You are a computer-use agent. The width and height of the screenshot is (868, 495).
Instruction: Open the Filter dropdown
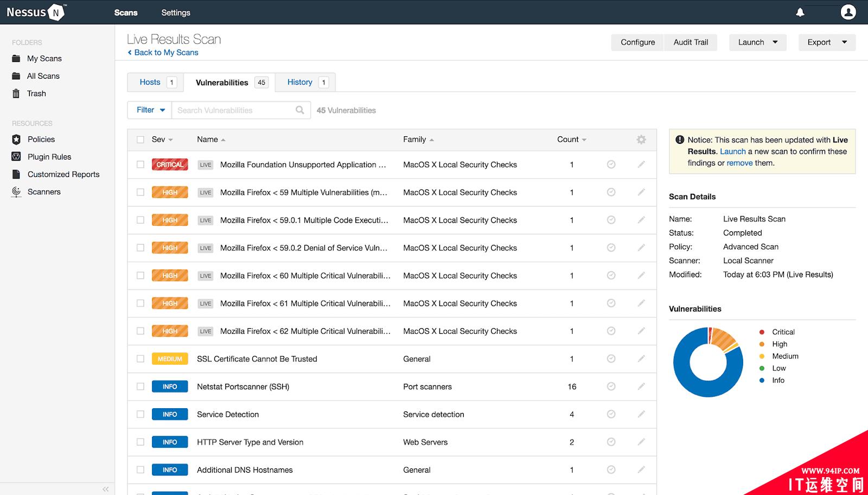pos(149,110)
